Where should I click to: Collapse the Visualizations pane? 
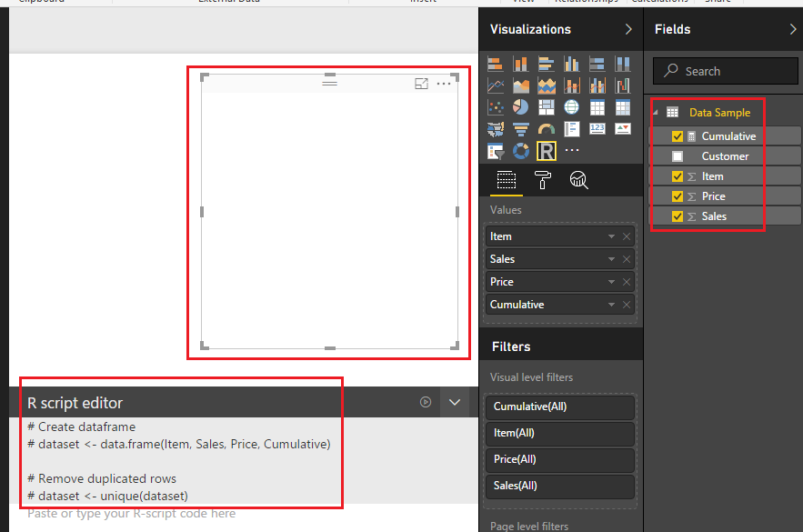629,29
